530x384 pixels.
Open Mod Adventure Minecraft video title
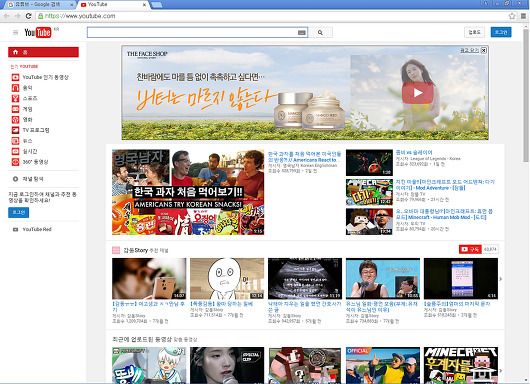pyautogui.click(x=445, y=185)
